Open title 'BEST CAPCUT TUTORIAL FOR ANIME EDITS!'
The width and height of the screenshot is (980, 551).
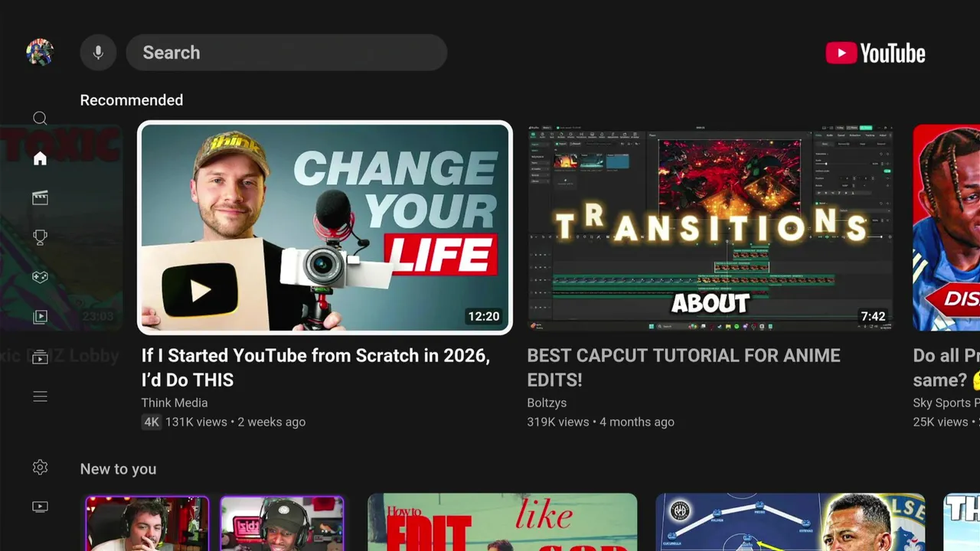pos(684,367)
